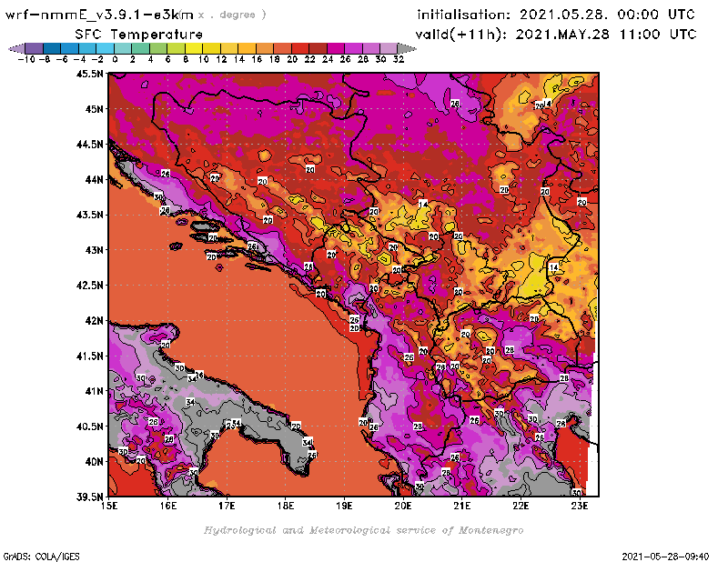Pick the legend swatch between -4 and -2
The height and width of the screenshot is (562, 728).
coord(87,48)
